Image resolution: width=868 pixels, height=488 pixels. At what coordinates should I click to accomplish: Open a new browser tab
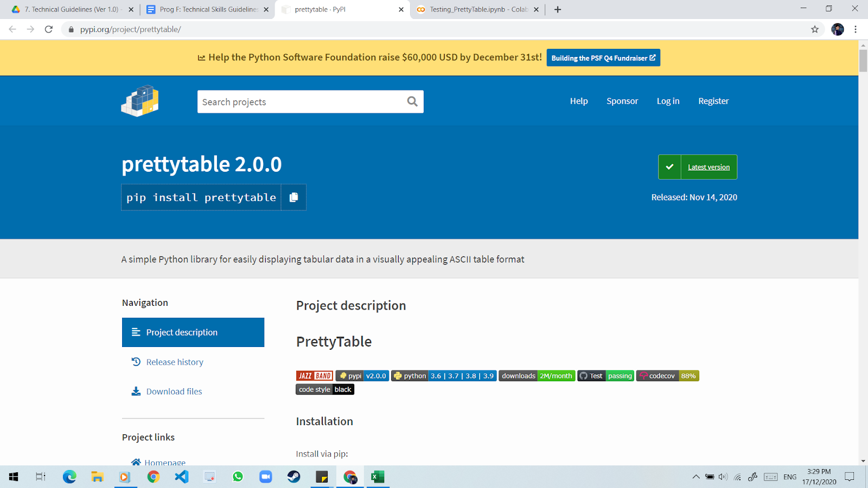558,9
